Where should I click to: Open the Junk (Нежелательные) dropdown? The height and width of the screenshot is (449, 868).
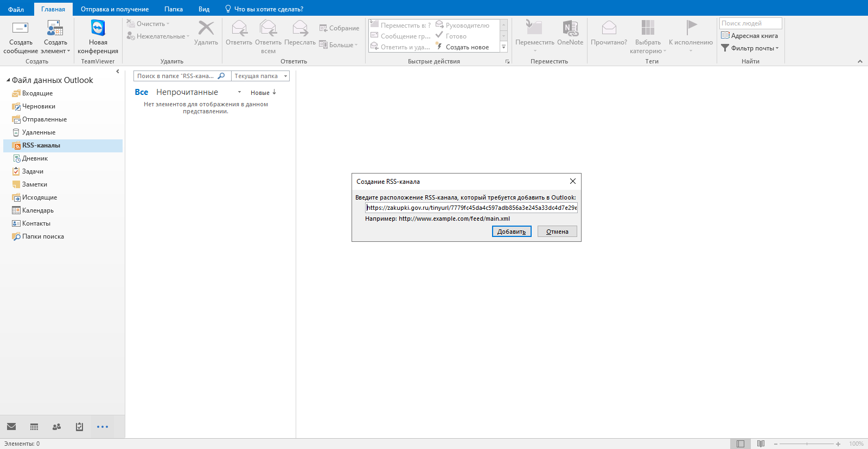tap(158, 36)
